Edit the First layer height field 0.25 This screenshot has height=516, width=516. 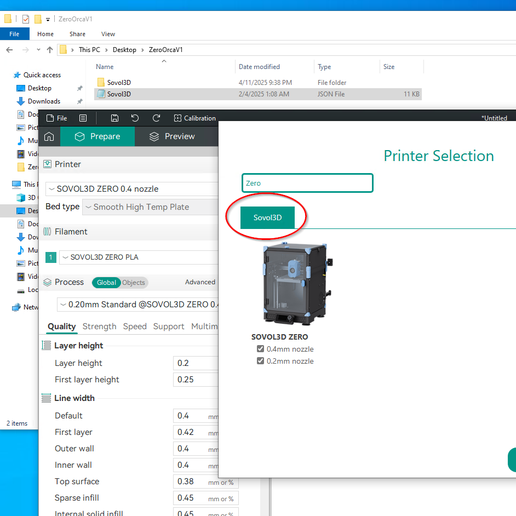(196, 379)
